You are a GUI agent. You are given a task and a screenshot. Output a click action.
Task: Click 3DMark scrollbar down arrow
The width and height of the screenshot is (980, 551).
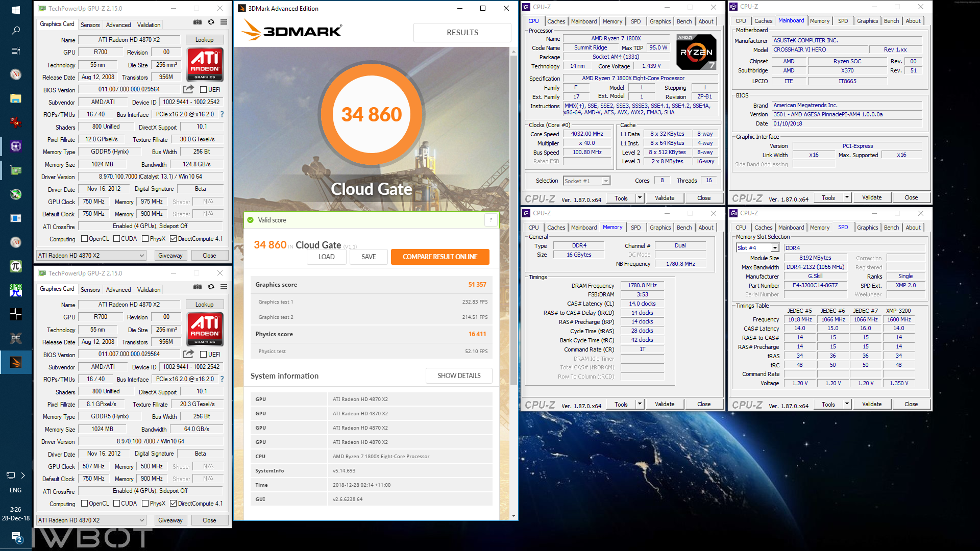tap(513, 516)
